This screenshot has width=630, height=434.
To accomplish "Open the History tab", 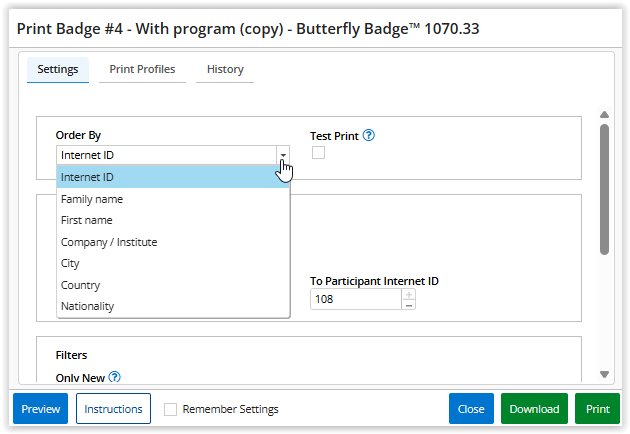I will tap(225, 70).
